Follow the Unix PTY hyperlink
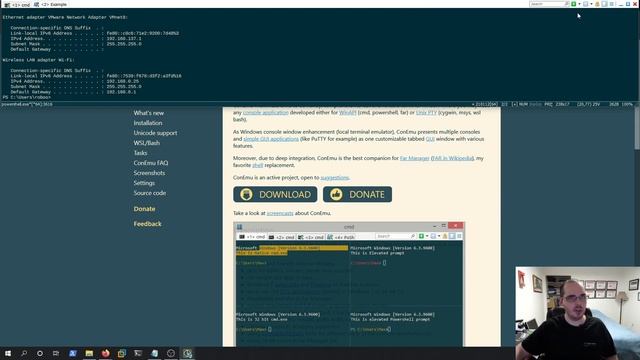Screen dimensions: 640x360 tap(426, 112)
